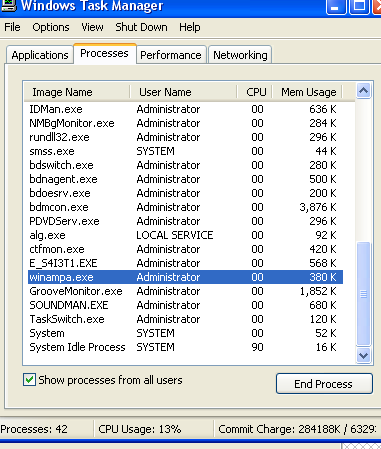Sort by CPU column header

point(255,92)
